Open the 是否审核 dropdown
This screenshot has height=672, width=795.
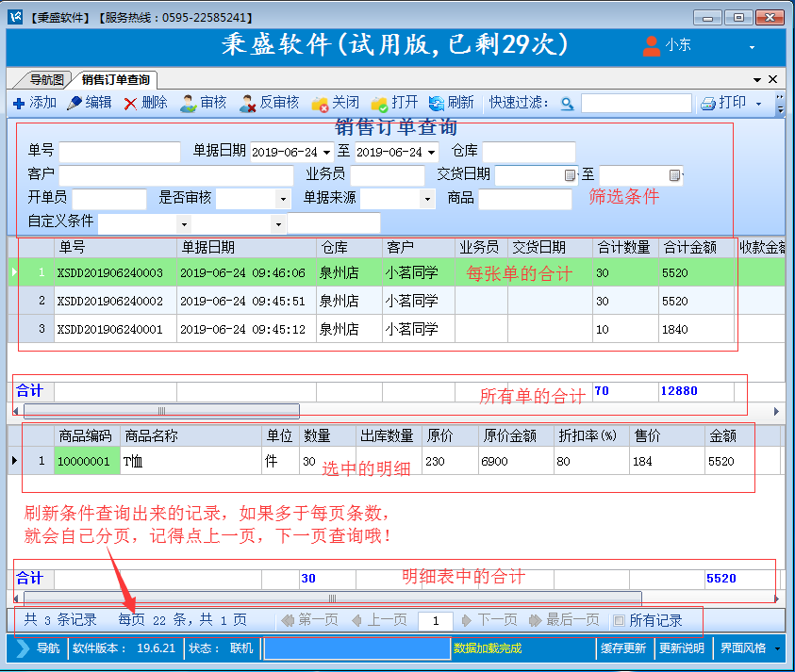[x=283, y=199]
